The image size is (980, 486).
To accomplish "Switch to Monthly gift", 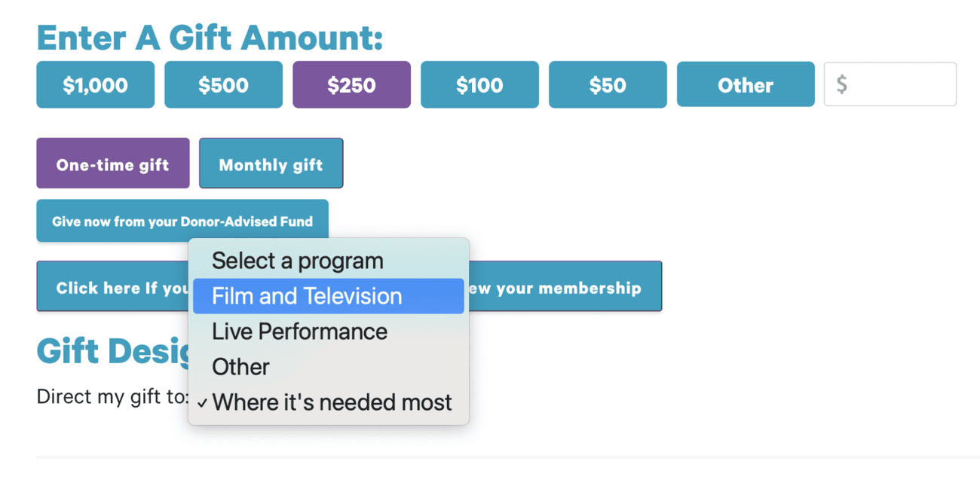I will (x=271, y=164).
